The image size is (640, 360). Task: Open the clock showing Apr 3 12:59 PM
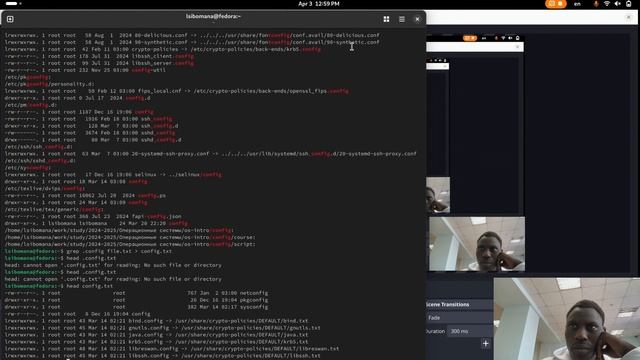pos(319,4)
